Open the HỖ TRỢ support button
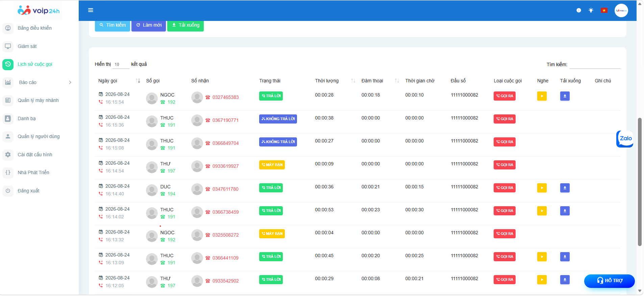The image size is (644, 296). (609, 281)
